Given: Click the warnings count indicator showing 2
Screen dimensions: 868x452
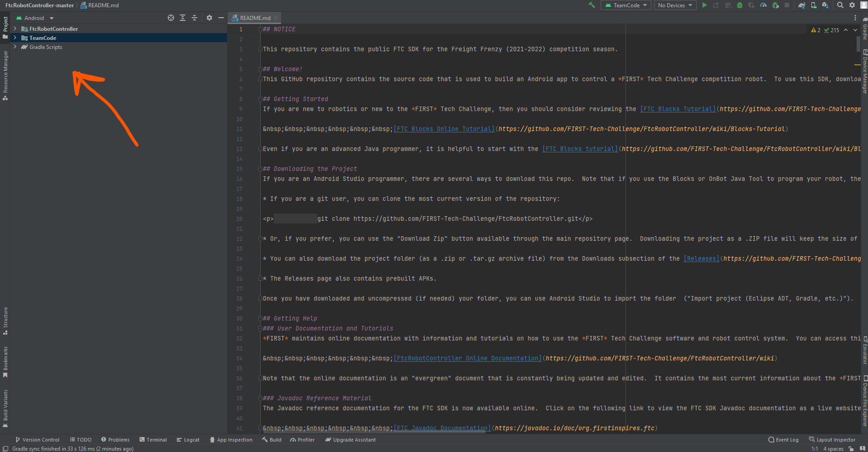Looking at the screenshot, I should 816,30.
